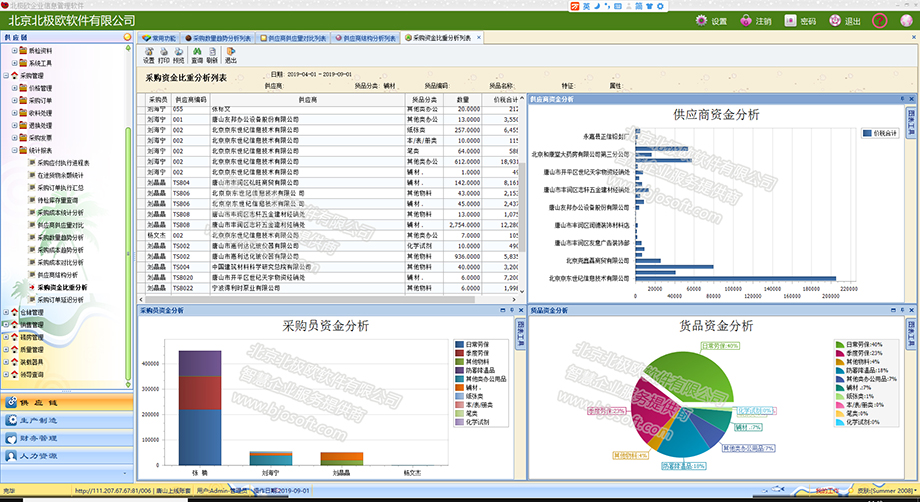Close the 采购资金比重分析列表 tab
This screenshot has height=502, width=920.
[479, 38]
